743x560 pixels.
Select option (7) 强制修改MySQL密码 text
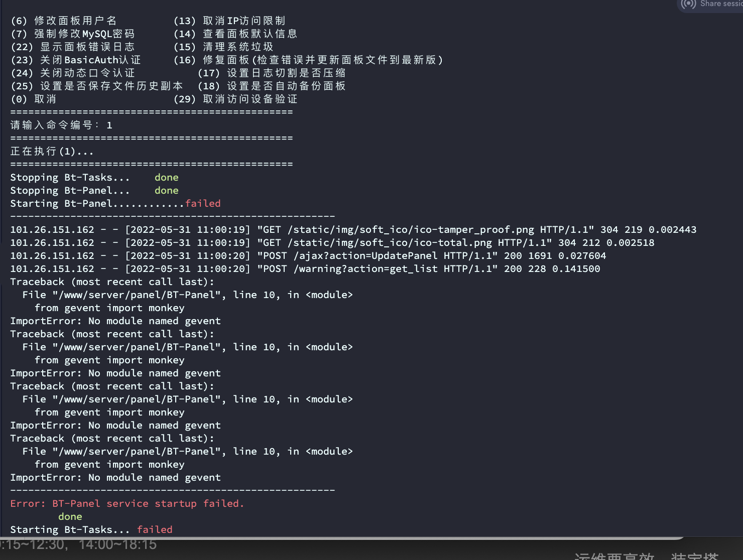point(73,34)
